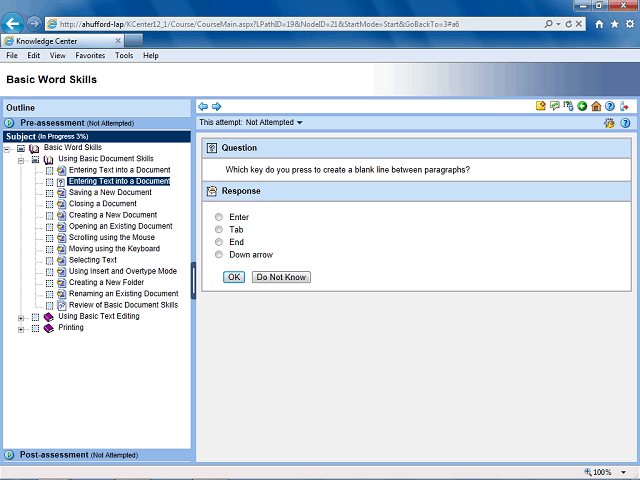640x480 pixels.
Task: Open help icon beside preferences gear
Action: pyautogui.click(x=625, y=123)
